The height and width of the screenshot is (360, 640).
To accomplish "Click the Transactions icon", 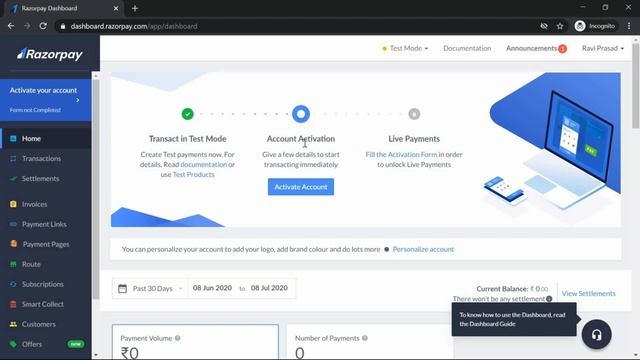I will coord(13,158).
